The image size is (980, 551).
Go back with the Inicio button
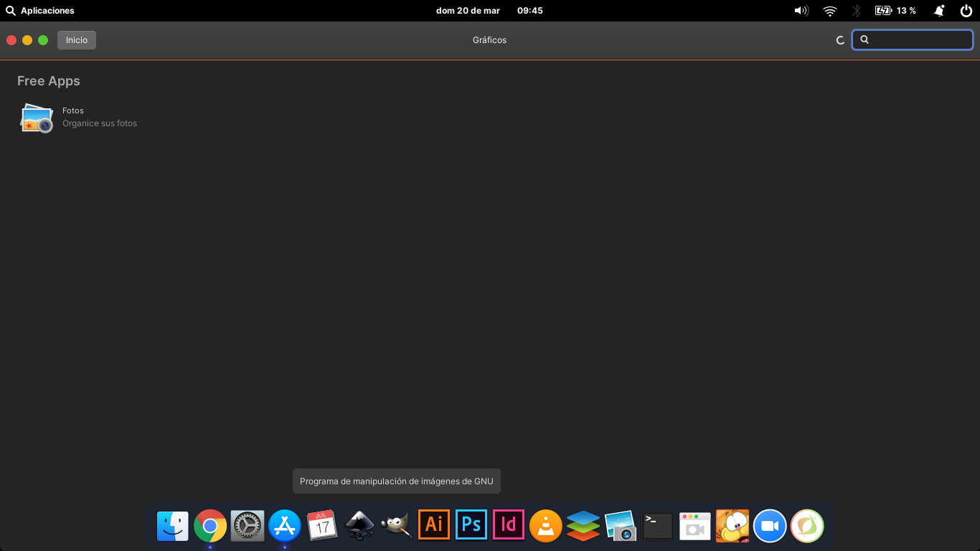77,40
